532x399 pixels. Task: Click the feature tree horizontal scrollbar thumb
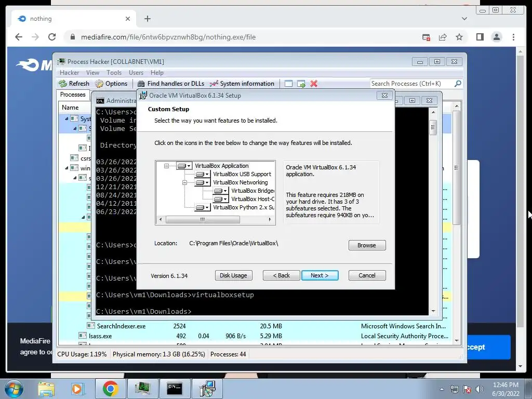(203, 220)
